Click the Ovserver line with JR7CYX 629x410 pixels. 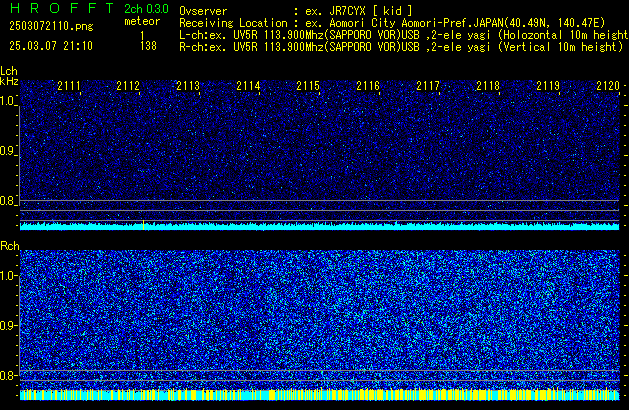[x=296, y=11]
